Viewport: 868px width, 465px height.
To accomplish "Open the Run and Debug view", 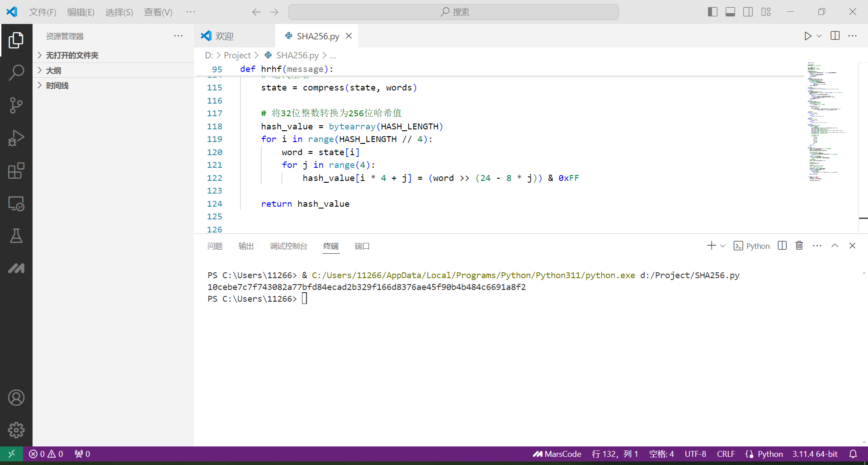I will [x=16, y=138].
